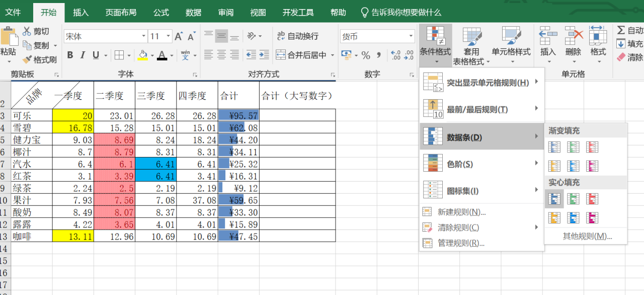The height and width of the screenshot is (295, 644).
Task: Click 管理规则(R)... menu entry
Action: point(482,243)
